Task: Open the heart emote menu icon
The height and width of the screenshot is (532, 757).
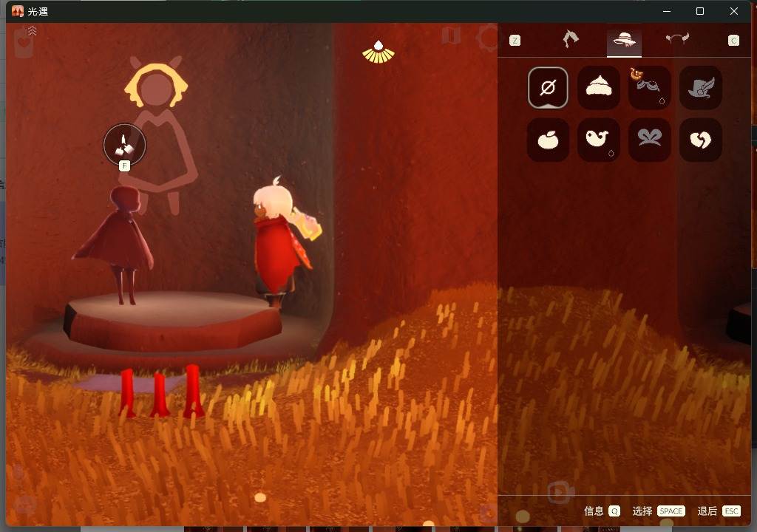Action: 24,42
